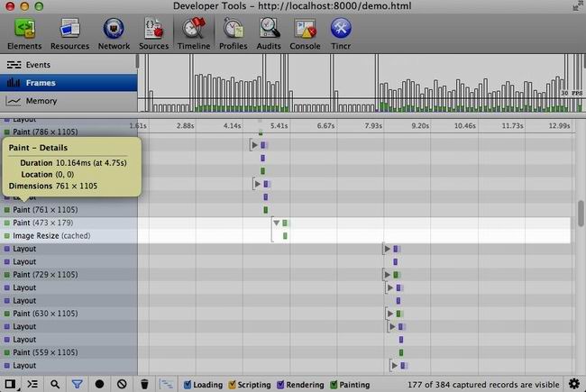Open the Console panel
This screenshot has height=392, width=586.
coord(305,34)
